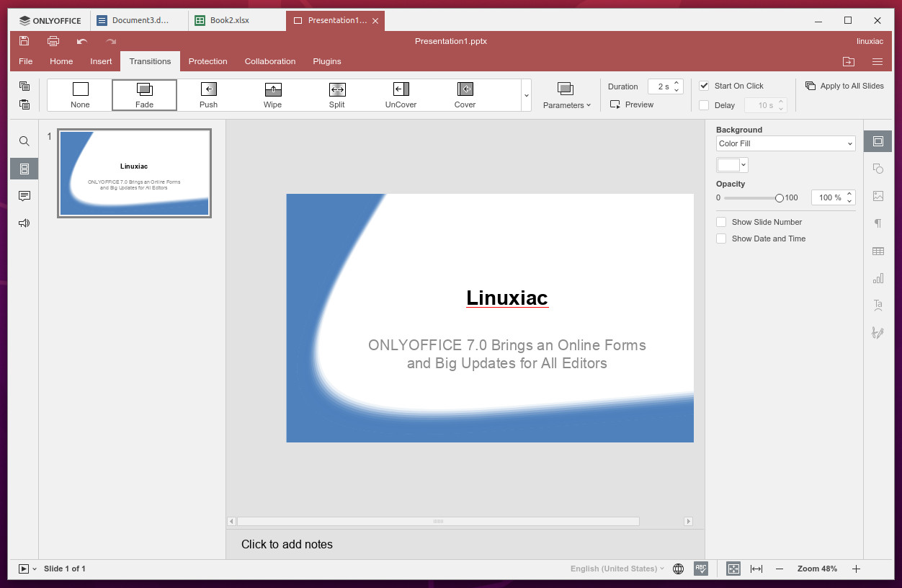The width and height of the screenshot is (902, 588).
Task: Open English (United States) language selector
Action: (x=617, y=569)
